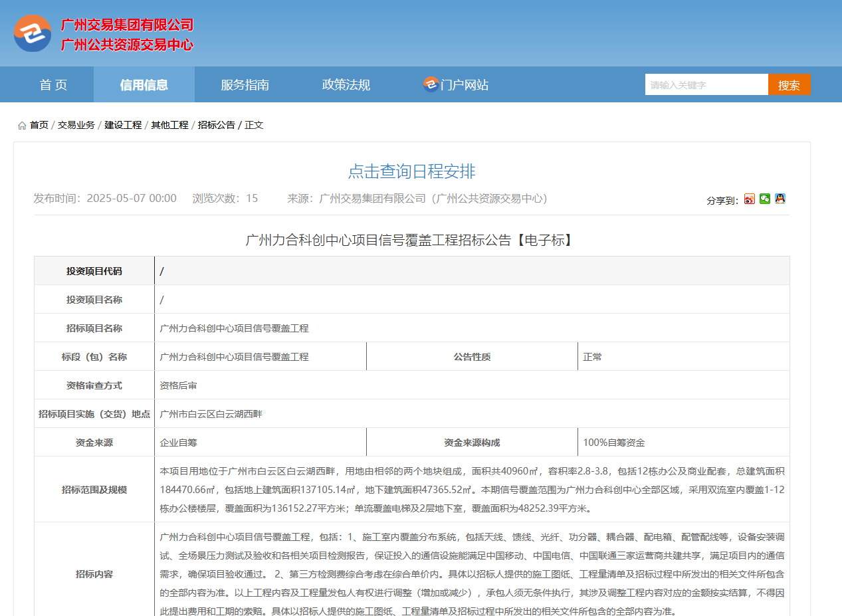Switch to the 首页 navigation tab
This screenshot has width=842, height=616.
pyautogui.click(x=53, y=84)
